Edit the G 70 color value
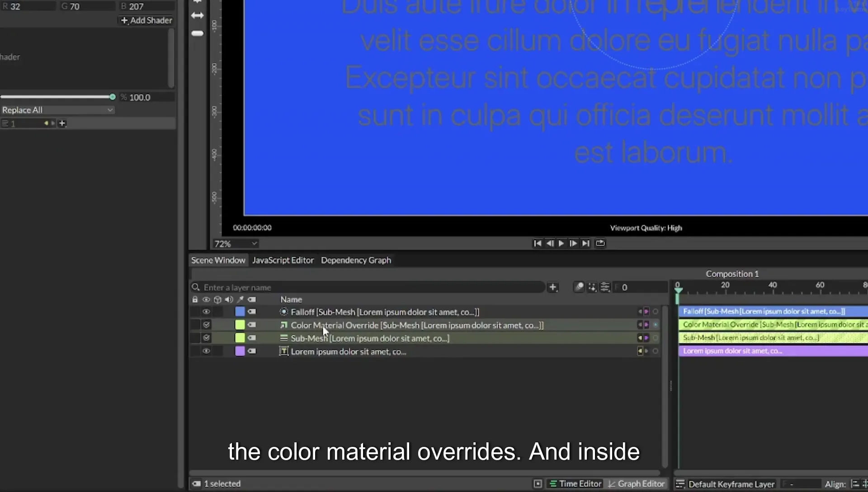Image resolution: width=868 pixels, height=492 pixels. click(x=88, y=6)
